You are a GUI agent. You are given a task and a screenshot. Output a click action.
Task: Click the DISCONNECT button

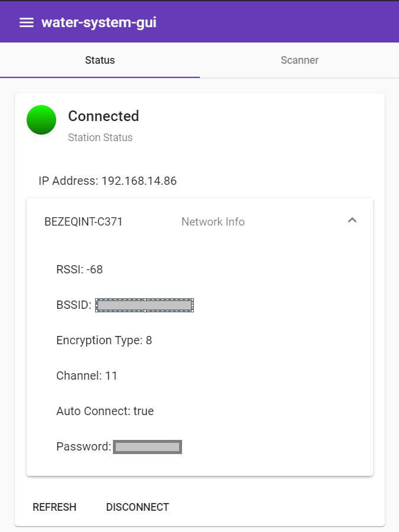click(x=137, y=507)
